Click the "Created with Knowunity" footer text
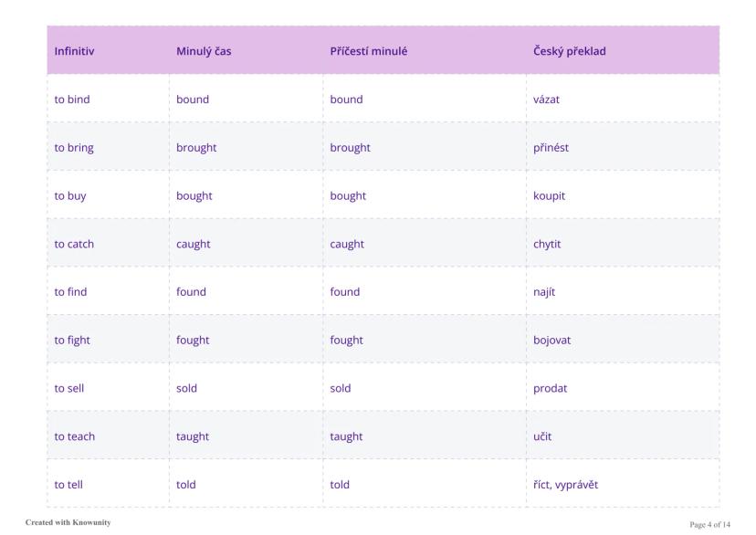Image resolution: width=756 pixels, height=535 pixels. pos(68,523)
